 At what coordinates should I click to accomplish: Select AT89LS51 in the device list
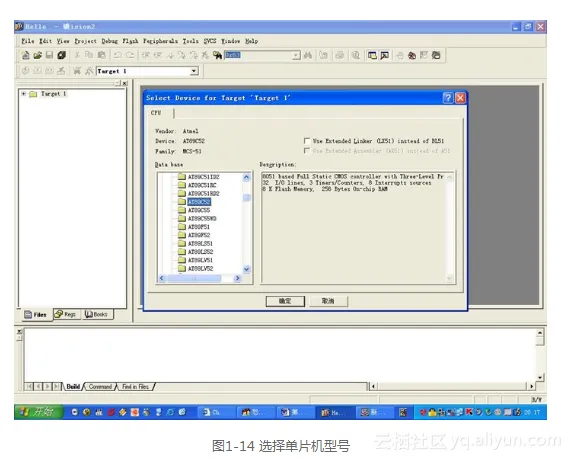point(200,243)
